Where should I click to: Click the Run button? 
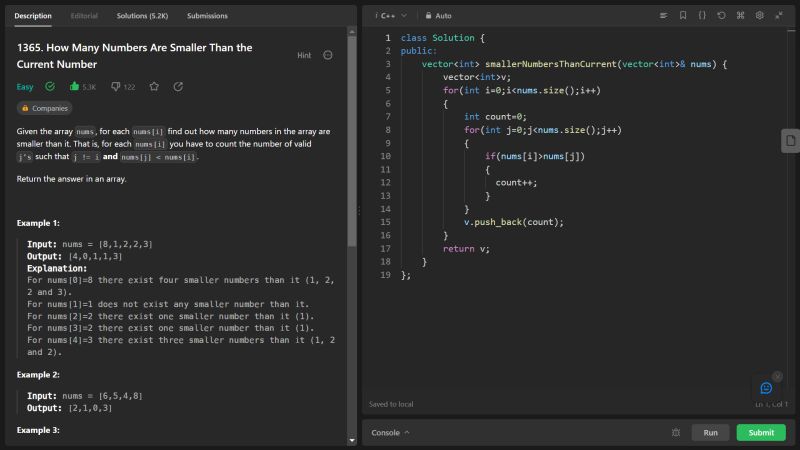point(710,433)
